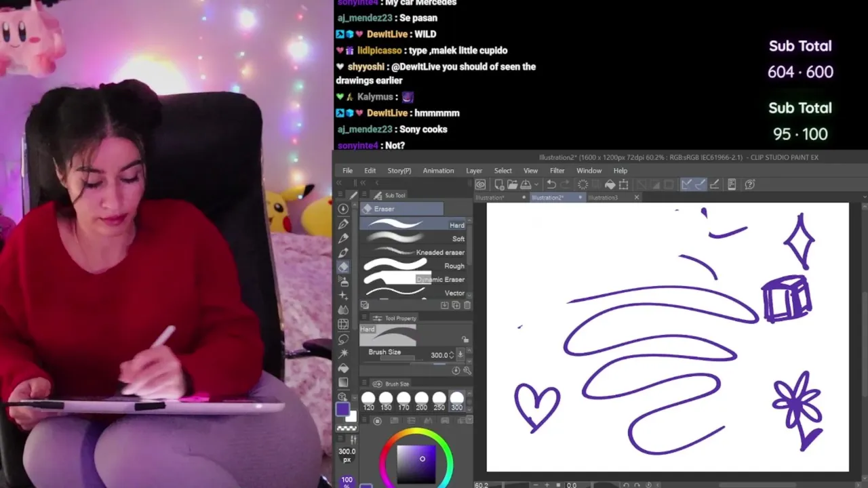Select the Pen tool in tool palette
Image resolution: width=868 pixels, height=488 pixels.
[343, 224]
